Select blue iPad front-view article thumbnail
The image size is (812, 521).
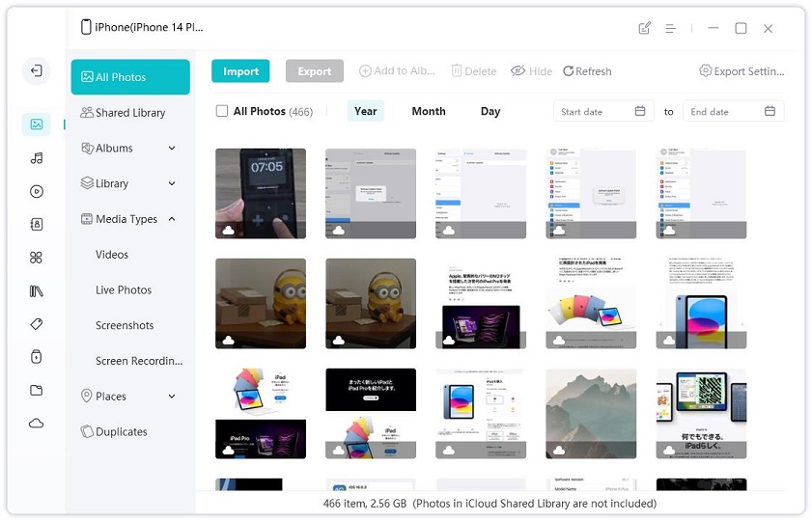pos(701,304)
